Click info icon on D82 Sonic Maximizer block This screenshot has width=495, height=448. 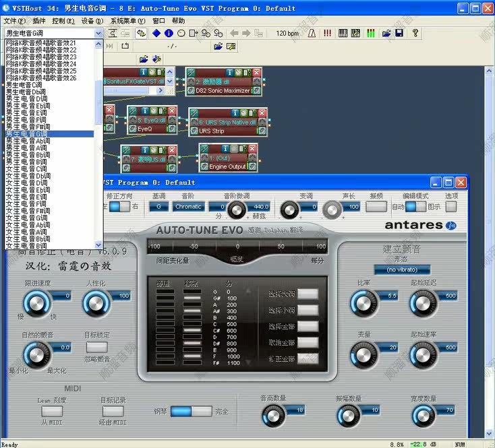tap(229, 72)
